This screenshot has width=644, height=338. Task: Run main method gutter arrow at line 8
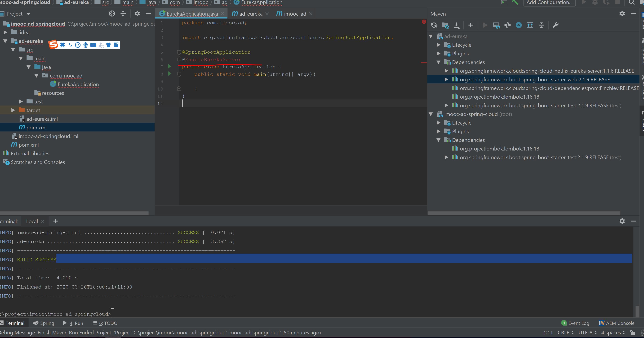[170, 74]
